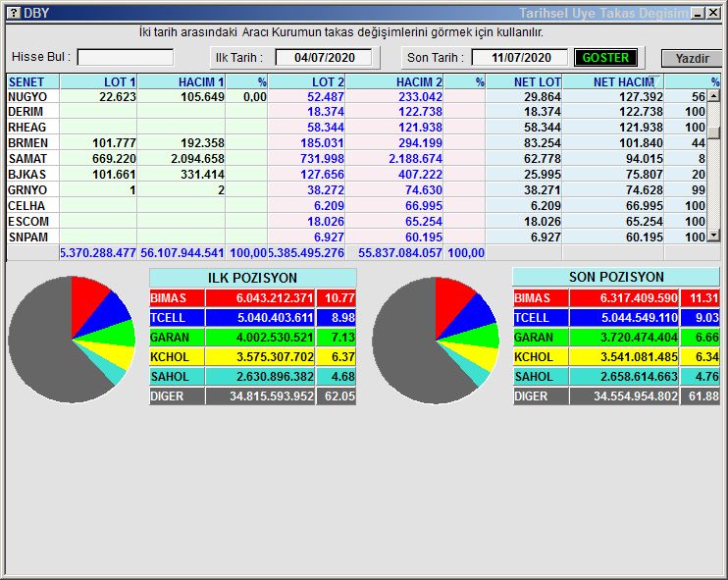Image resolution: width=728 pixels, height=580 pixels.
Task: Click value 6.043.212.371 in ILK POZISYON
Action: pyautogui.click(x=275, y=297)
